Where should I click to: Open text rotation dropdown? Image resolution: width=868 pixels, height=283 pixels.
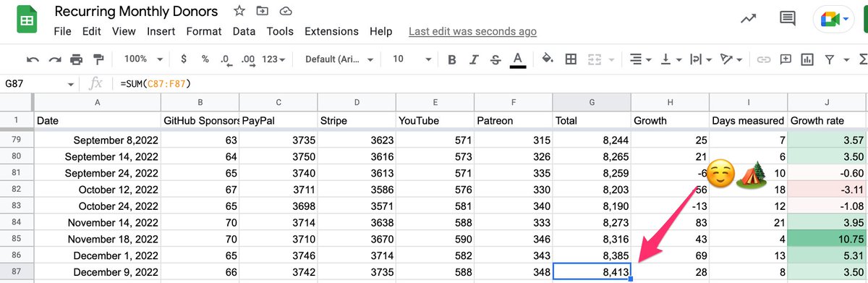(x=731, y=59)
